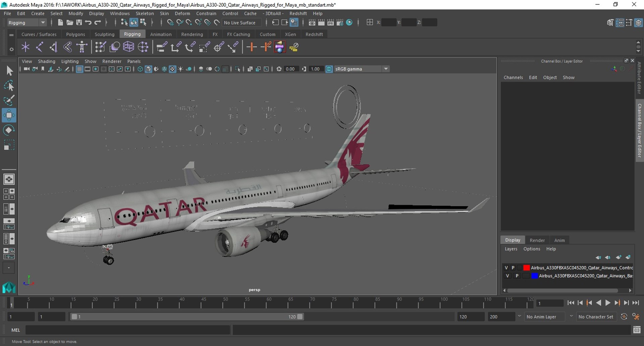Toggle playback P of the Base layer
Image resolution: width=644 pixels, height=346 pixels.
point(517,276)
